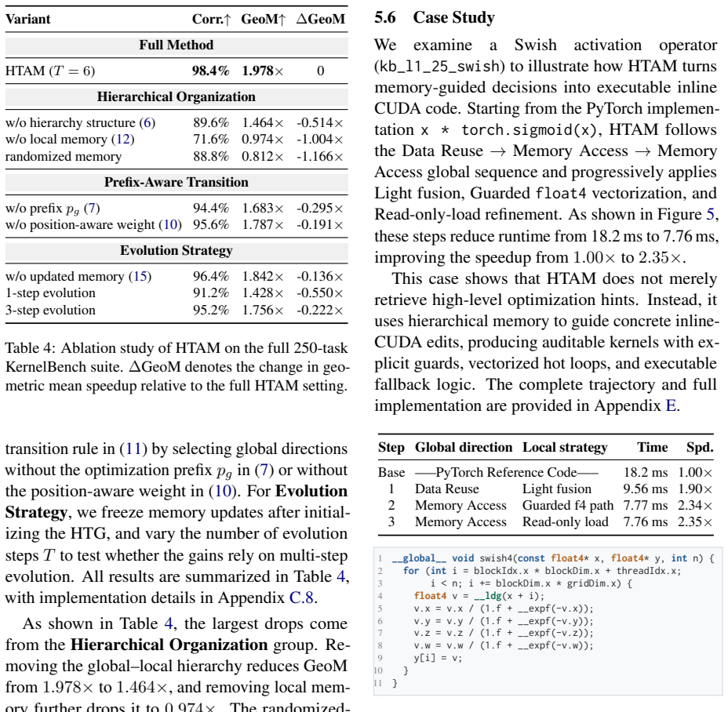
Task: Open reference (7) in w/o prefix row
Action: 92,208
